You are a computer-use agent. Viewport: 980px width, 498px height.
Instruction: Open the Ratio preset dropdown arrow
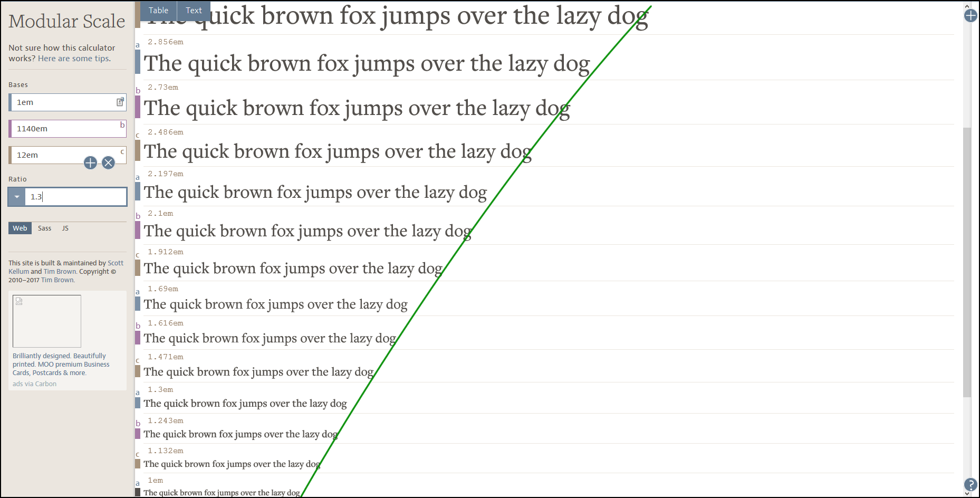click(x=17, y=197)
